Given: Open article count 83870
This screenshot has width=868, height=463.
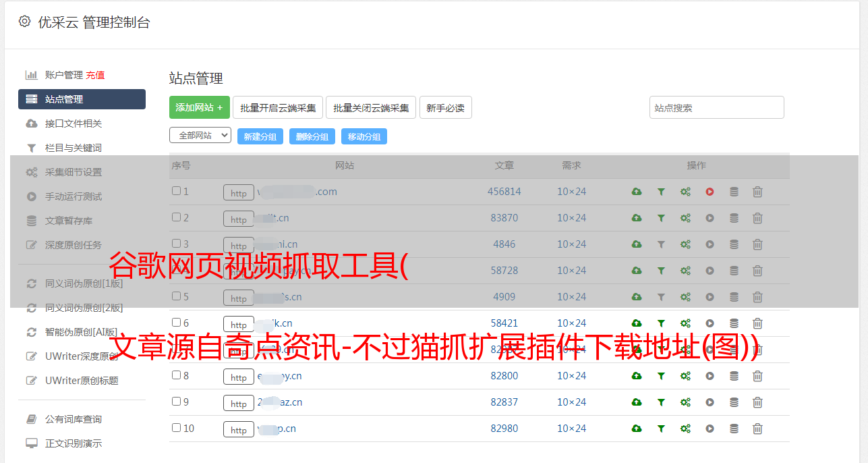Looking at the screenshot, I should point(504,218).
